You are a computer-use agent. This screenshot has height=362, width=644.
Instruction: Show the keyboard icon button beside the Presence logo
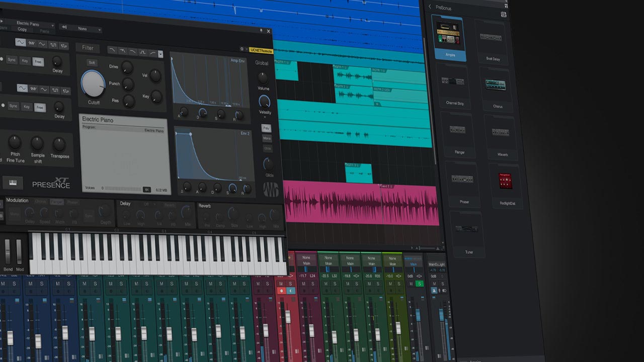(x=13, y=183)
